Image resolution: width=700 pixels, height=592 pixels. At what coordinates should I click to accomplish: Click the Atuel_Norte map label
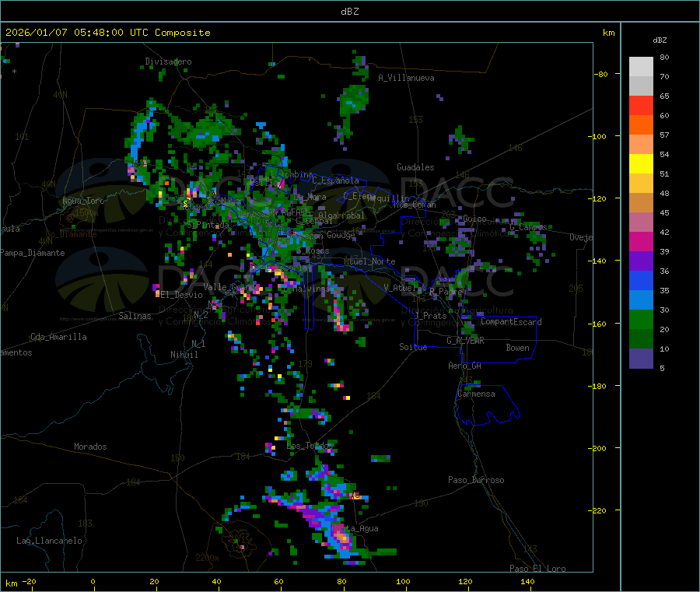coord(369,261)
